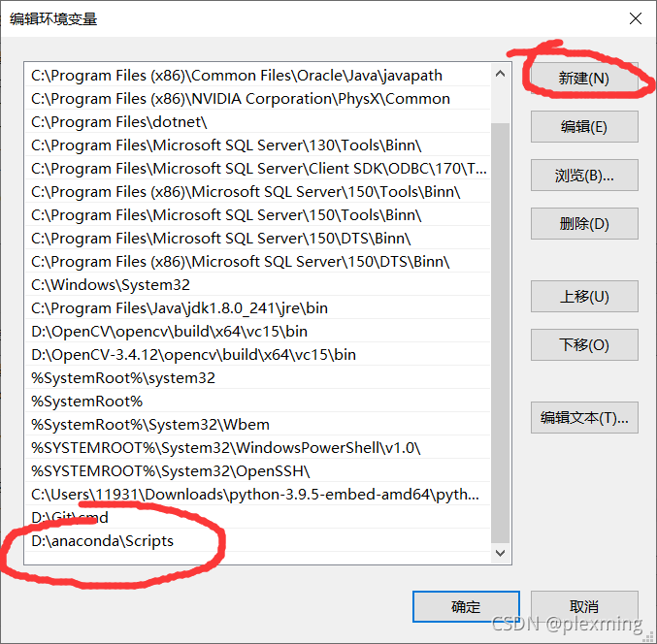This screenshot has height=644, width=657.
Task: Select the jdk1.8.0_241\jre\bin entry
Action: (x=257, y=308)
